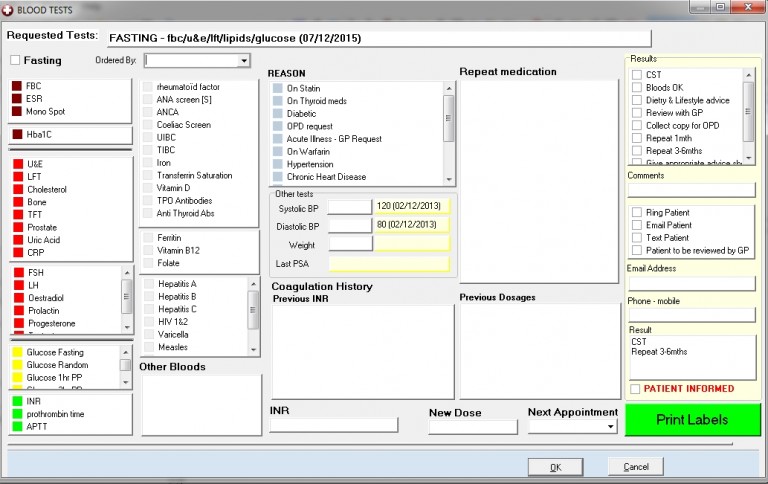Focus the New Dose text field
768x484 pixels.
pos(473,427)
